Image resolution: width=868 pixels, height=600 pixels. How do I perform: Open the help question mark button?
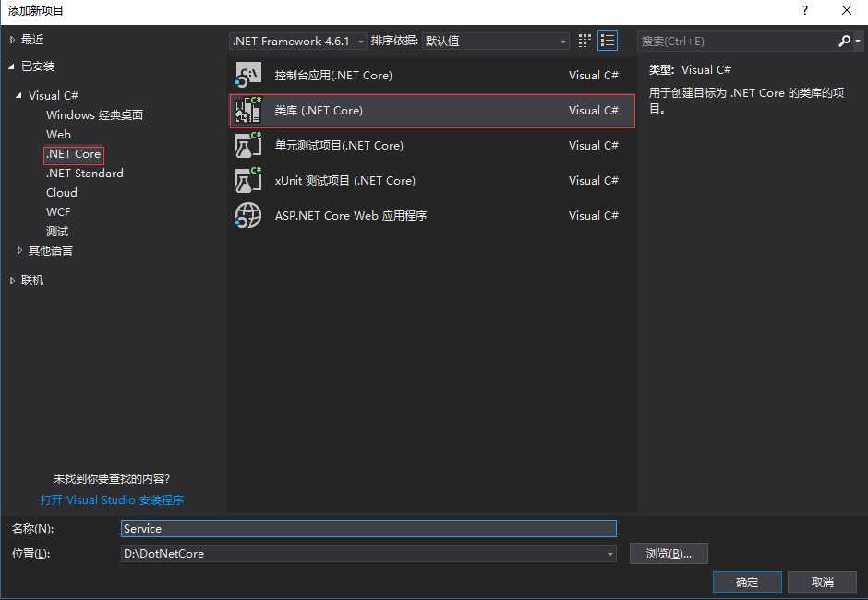click(x=805, y=10)
